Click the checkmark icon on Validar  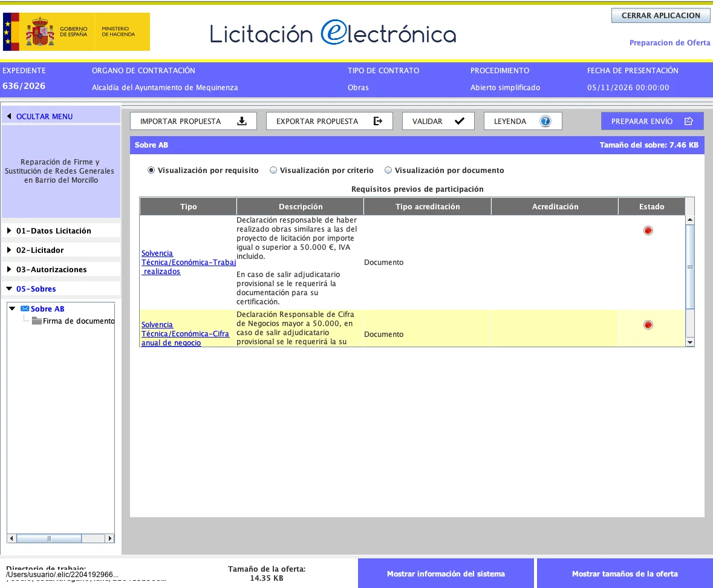coord(459,121)
